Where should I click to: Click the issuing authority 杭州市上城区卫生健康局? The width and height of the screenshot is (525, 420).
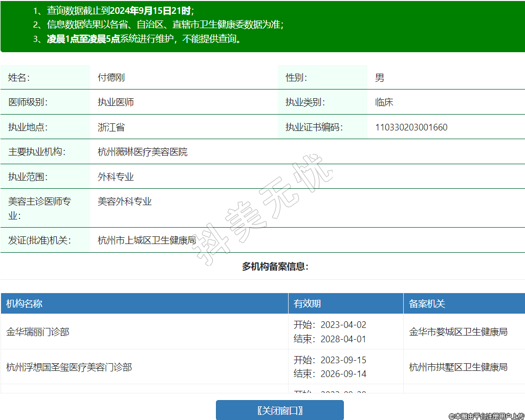click(147, 240)
